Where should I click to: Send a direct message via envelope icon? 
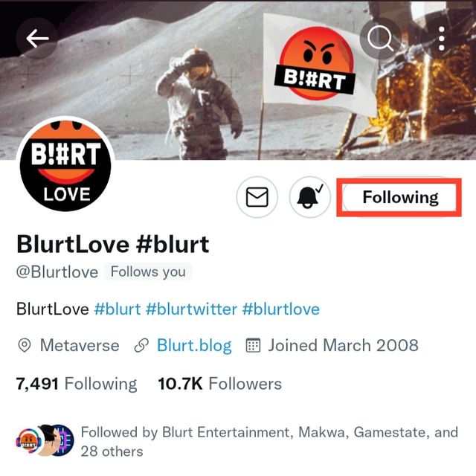click(257, 197)
